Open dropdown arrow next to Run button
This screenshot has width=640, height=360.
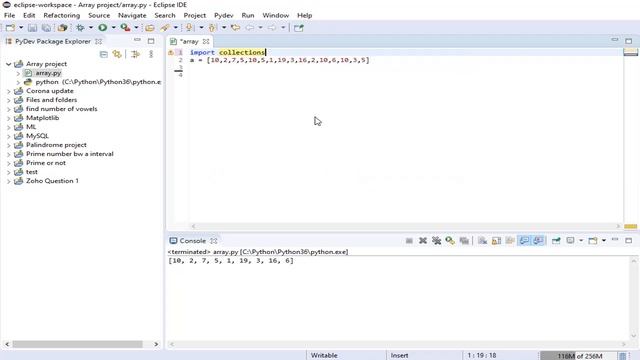[113, 28]
